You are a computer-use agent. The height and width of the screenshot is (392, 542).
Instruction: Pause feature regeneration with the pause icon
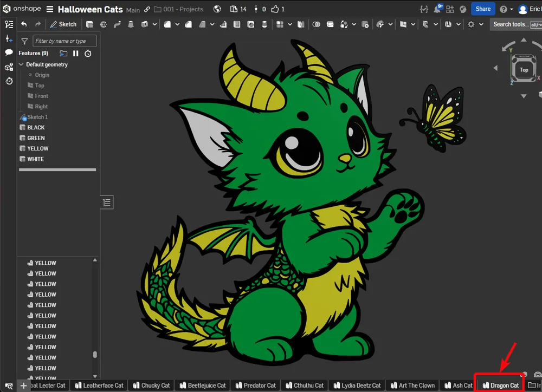[x=76, y=54]
